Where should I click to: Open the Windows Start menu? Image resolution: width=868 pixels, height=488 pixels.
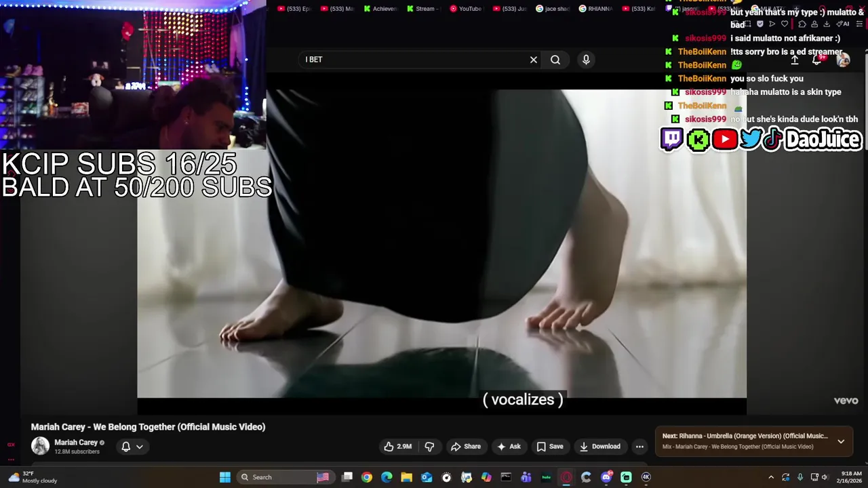pyautogui.click(x=224, y=477)
